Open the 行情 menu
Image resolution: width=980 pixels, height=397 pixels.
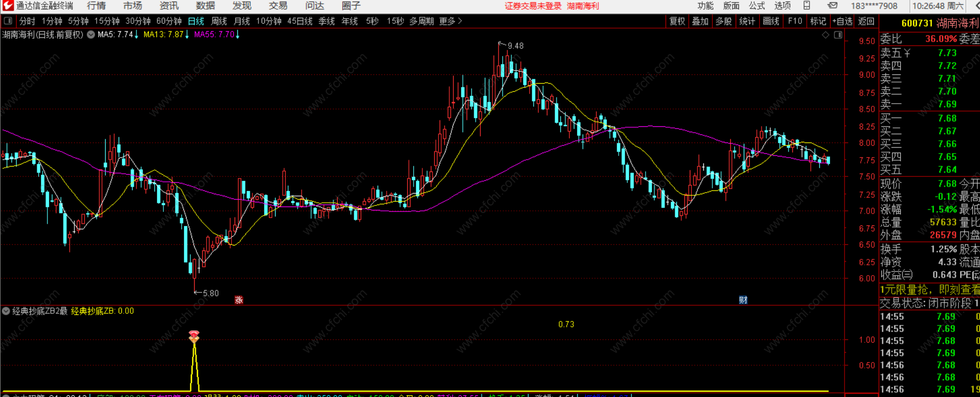click(96, 6)
